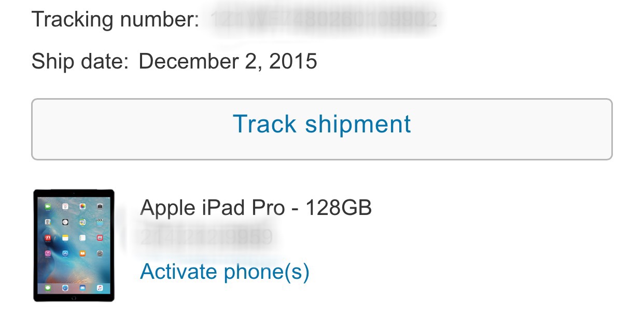644x311 pixels.
Task: Click the iPad home button in the image
Action: coord(74,298)
